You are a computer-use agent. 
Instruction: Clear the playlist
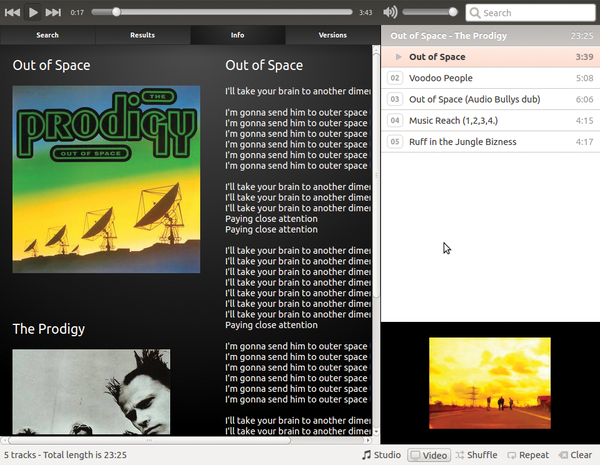[575, 455]
